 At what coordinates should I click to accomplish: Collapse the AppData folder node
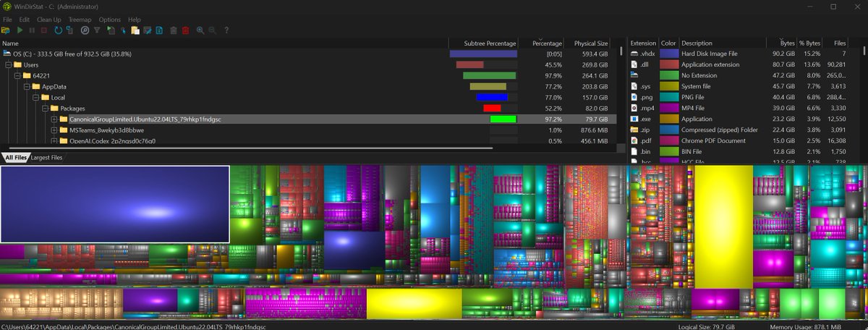pos(27,86)
